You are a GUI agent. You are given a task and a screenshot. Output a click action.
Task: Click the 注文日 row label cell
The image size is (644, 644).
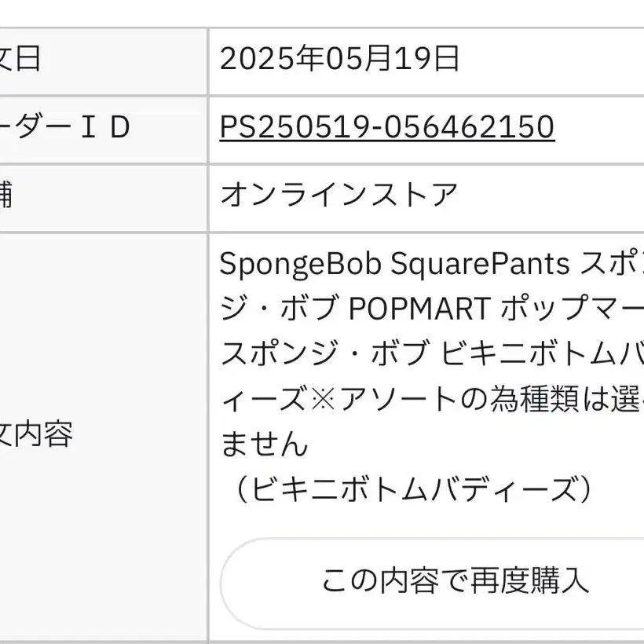pos(24,60)
